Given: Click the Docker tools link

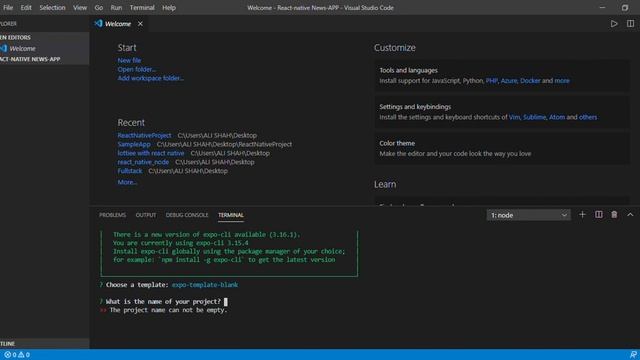Looking at the screenshot, I should [530, 81].
